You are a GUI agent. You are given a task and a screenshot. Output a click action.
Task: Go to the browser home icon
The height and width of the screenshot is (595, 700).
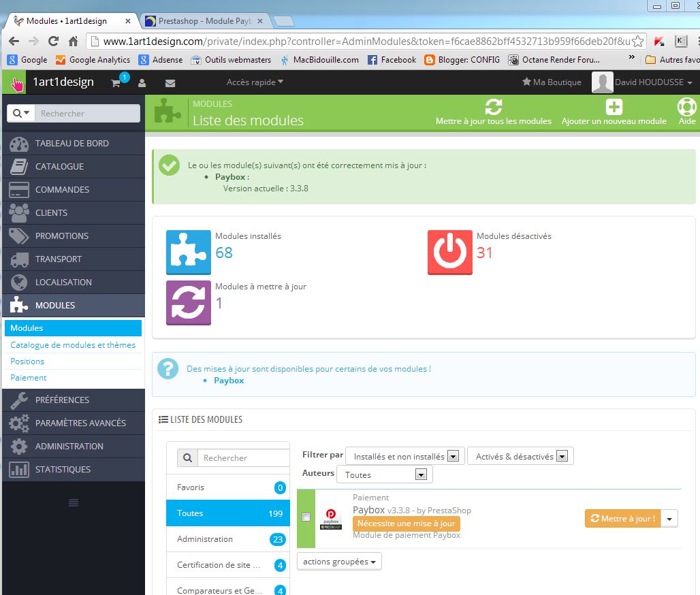(x=74, y=41)
